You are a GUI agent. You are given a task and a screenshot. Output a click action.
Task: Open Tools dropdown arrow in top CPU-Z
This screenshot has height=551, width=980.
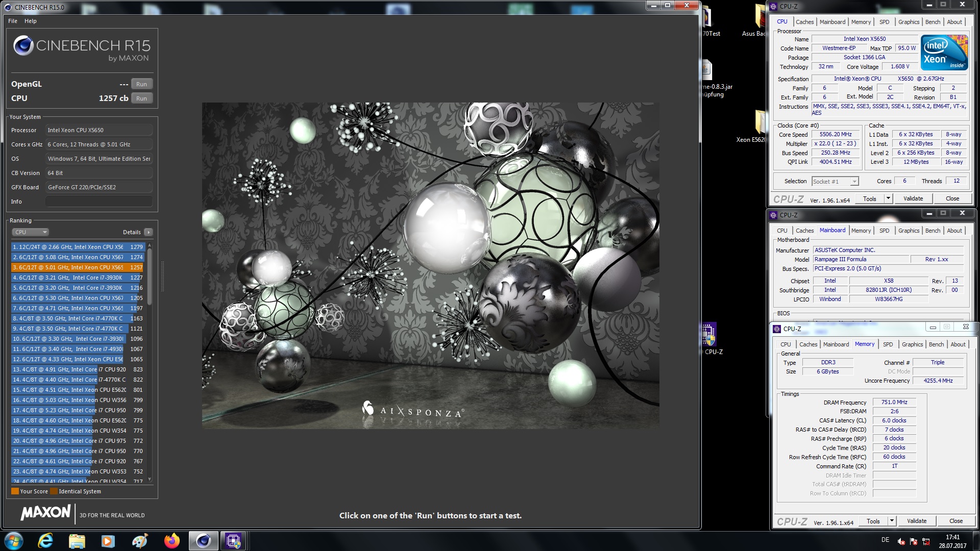click(888, 198)
